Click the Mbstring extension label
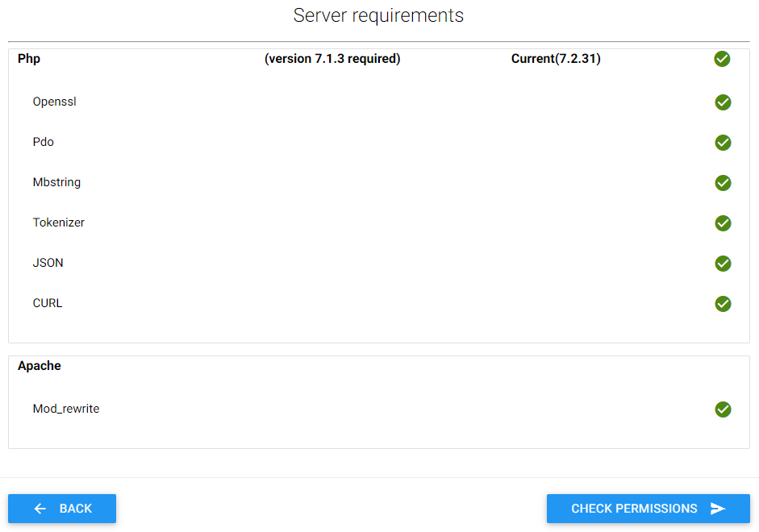The width and height of the screenshot is (759, 532). pos(56,182)
